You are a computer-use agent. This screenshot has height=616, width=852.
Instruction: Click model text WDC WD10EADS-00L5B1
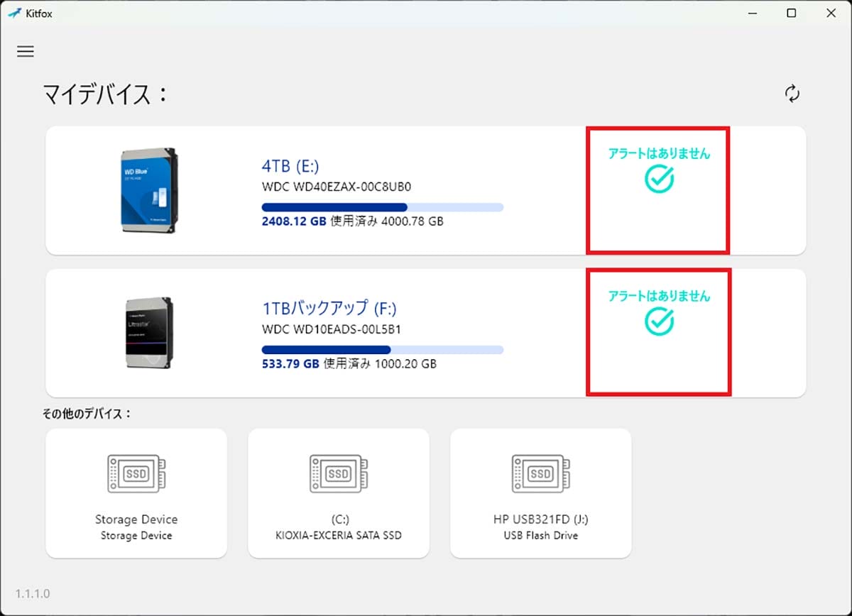point(332,329)
